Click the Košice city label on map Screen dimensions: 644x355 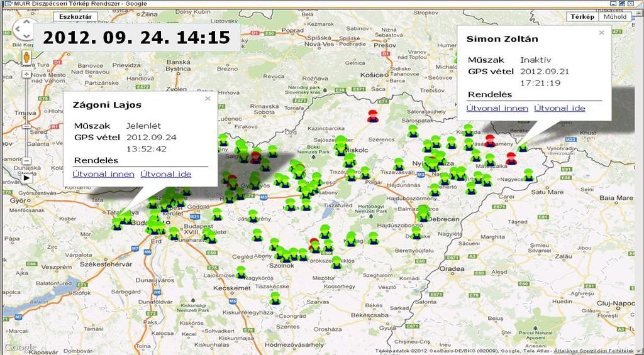[372, 75]
